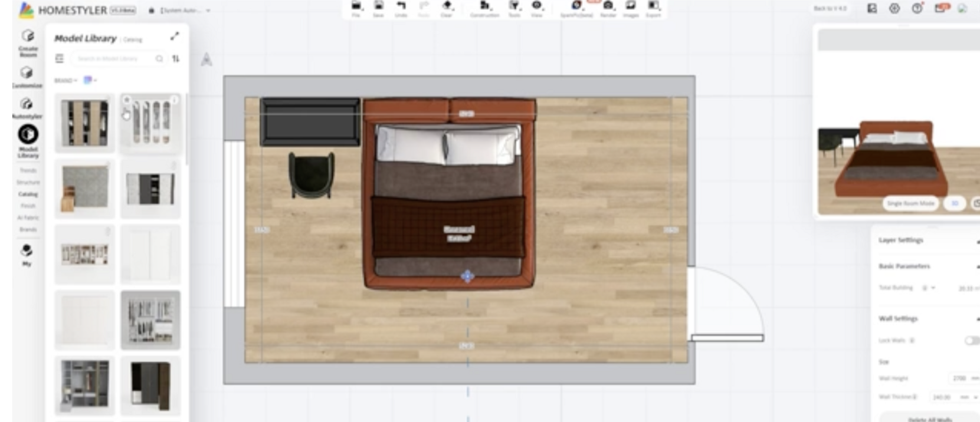Open the BRAND filter dropdown
980x422 pixels.
[x=65, y=80]
